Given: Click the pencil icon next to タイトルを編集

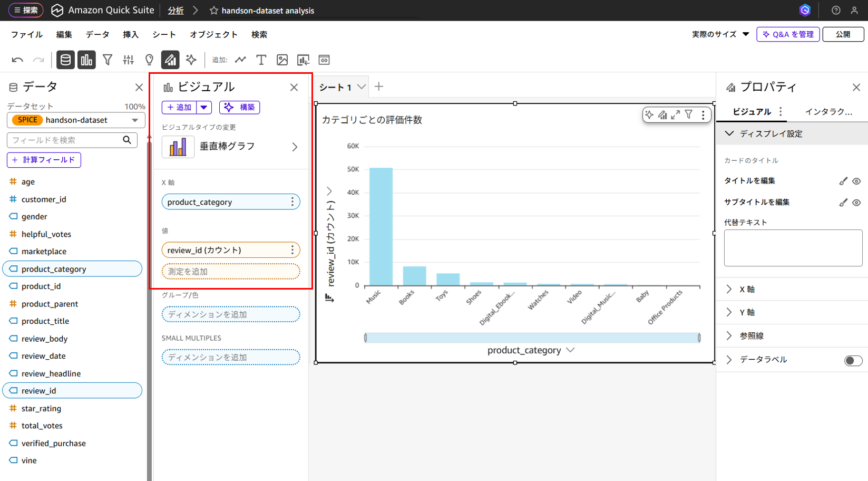Looking at the screenshot, I should coord(843,181).
